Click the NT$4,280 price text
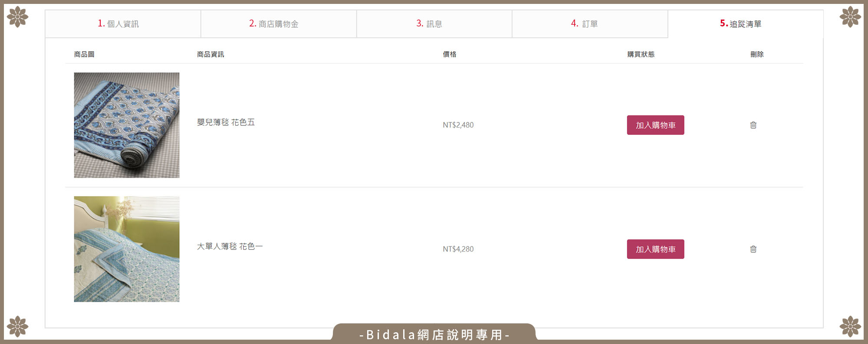This screenshot has width=868, height=344. pos(458,249)
